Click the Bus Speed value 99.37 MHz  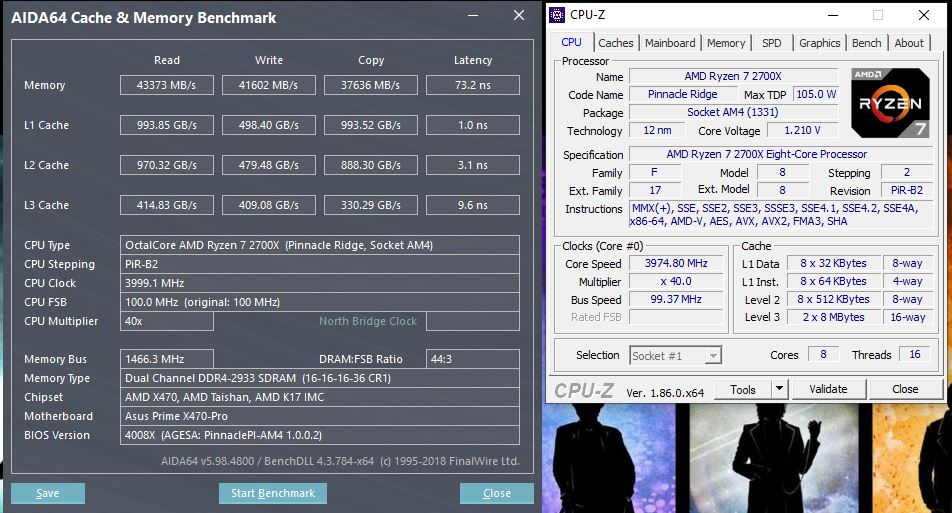tap(676, 299)
